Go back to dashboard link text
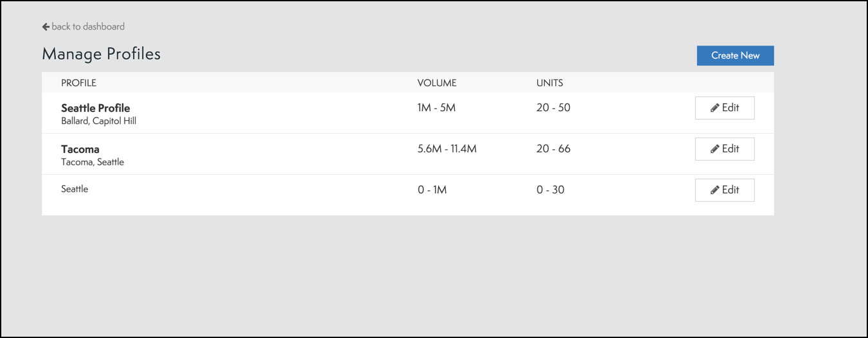This screenshot has width=868, height=338. pyautogui.click(x=88, y=27)
